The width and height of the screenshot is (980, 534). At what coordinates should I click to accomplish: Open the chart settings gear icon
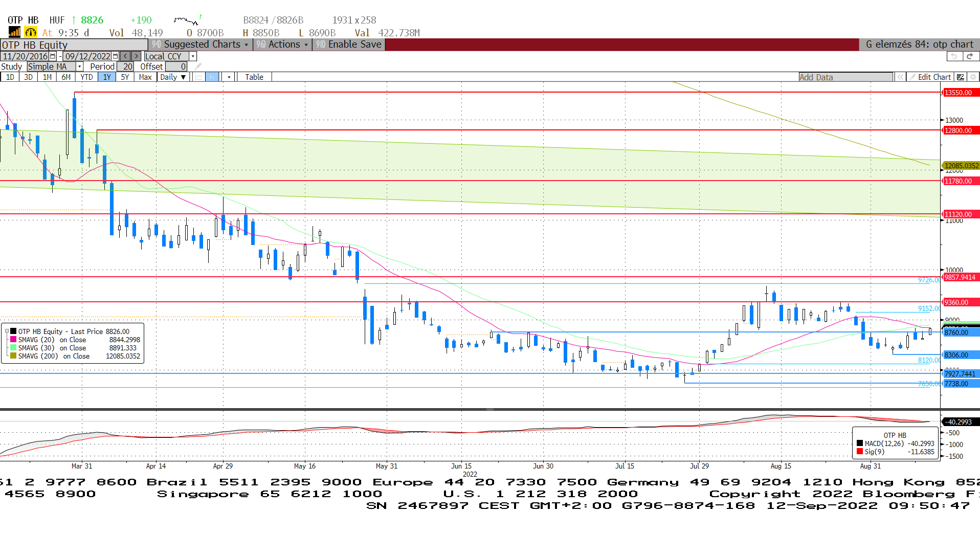(973, 77)
